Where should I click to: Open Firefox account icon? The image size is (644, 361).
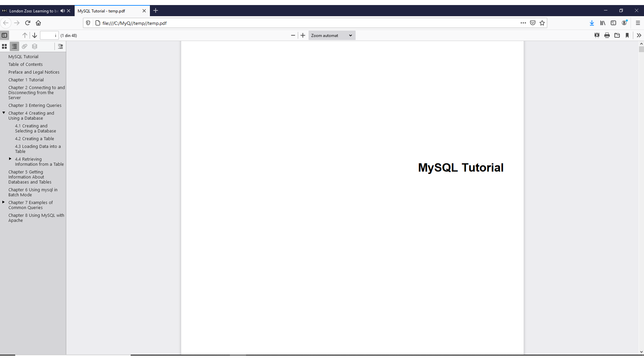pos(625,23)
